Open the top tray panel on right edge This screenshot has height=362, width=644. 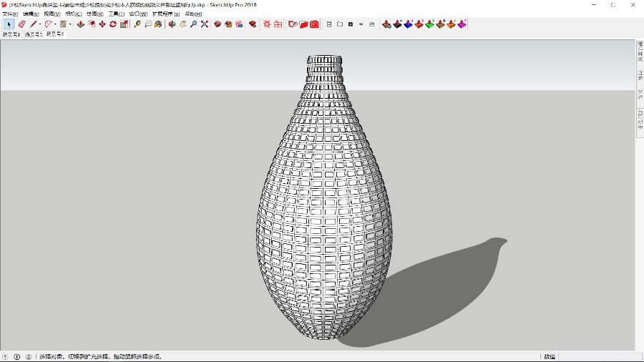[x=640, y=52]
